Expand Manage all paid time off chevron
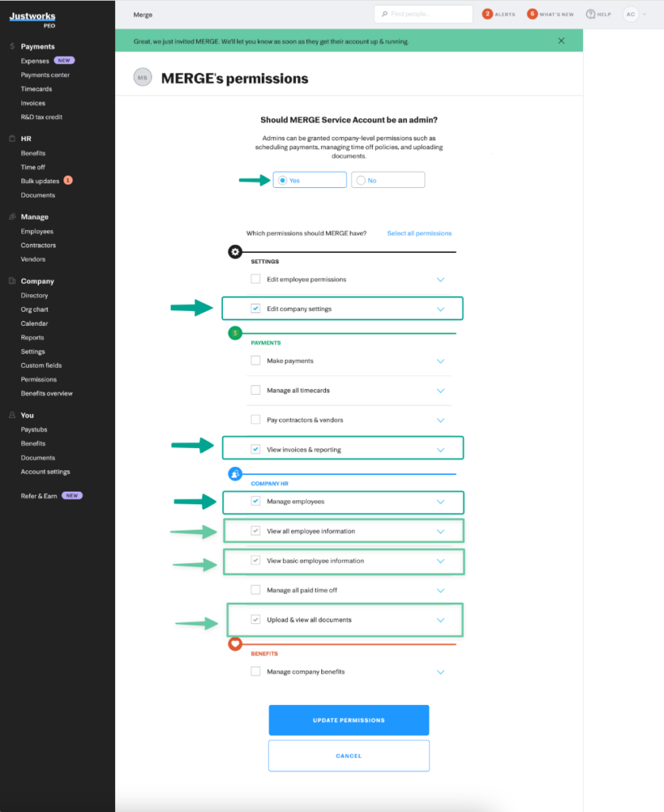Image resolution: width=664 pixels, height=812 pixels. pos(440,590)
